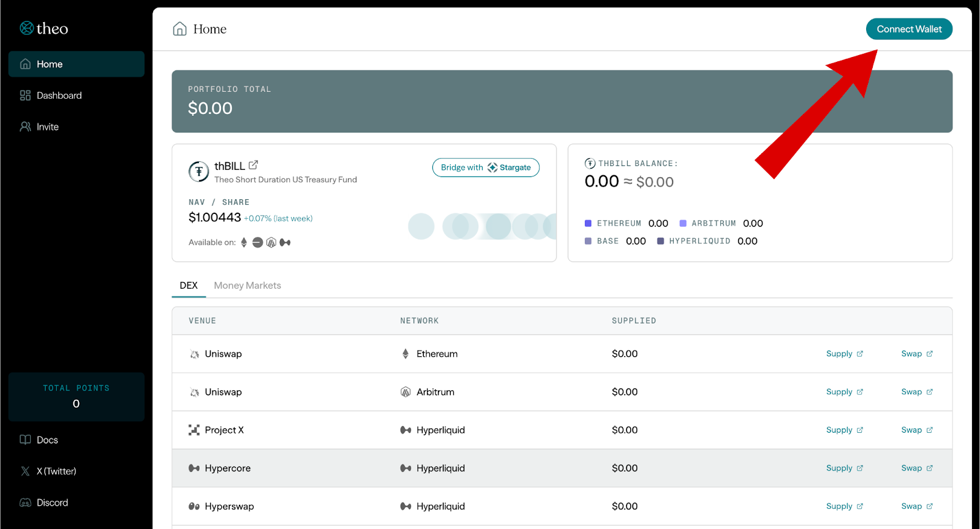
Task: Click Swap in the Project X row
Action: click(x=917, y=430)
